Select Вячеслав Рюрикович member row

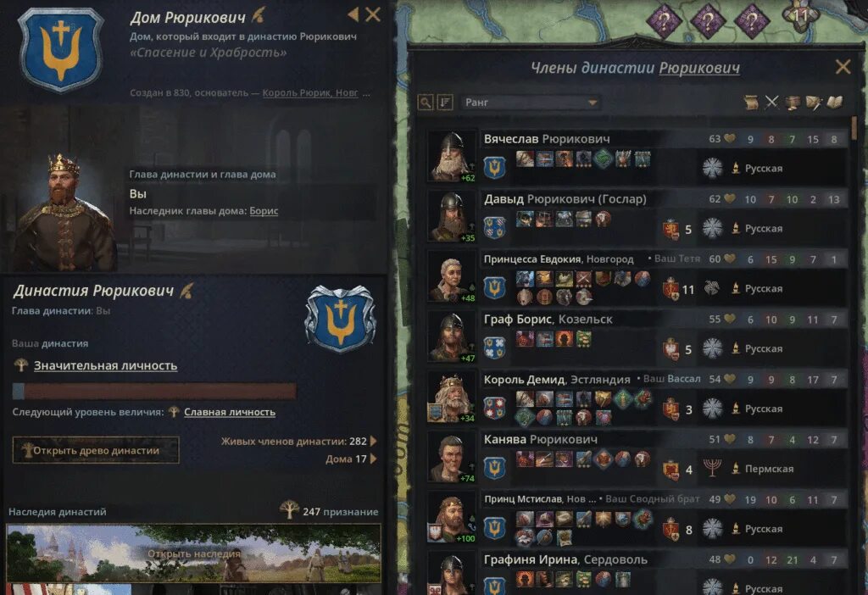tap(637, 156)
